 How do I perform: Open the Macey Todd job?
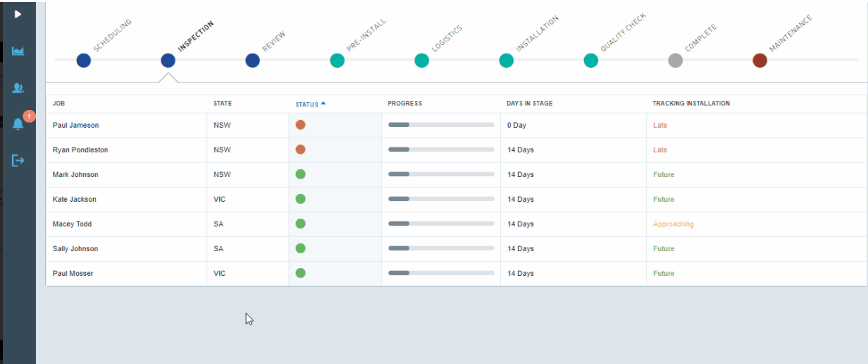[73, 224]
